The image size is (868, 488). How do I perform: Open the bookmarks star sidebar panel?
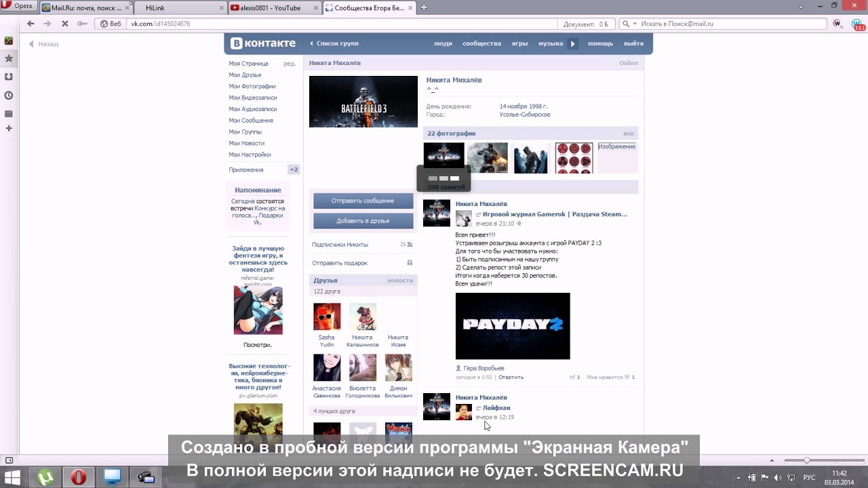point(8,59)
